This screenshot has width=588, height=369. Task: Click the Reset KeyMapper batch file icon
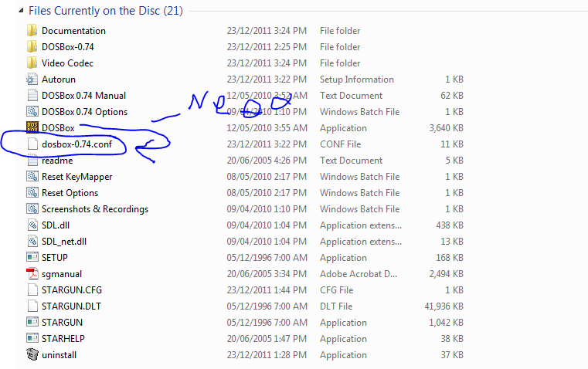32,177
